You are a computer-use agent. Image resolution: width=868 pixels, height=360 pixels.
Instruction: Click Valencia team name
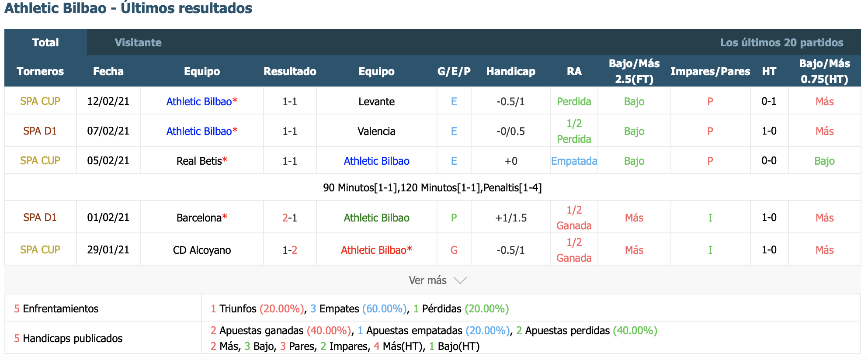pyautogui.click(x=376, y=131)
